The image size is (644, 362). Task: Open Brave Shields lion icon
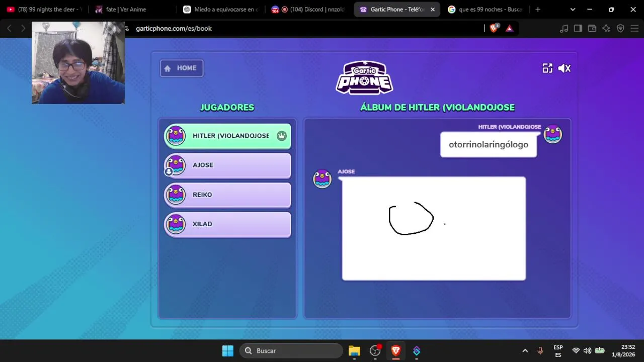click(x=494, y=29)
